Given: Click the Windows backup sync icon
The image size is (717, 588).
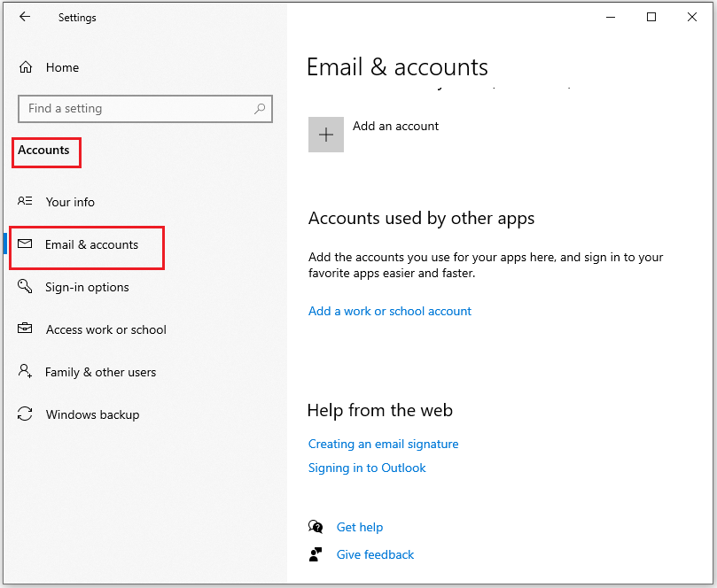Looking at the screenshot, I should click(25, 414).
